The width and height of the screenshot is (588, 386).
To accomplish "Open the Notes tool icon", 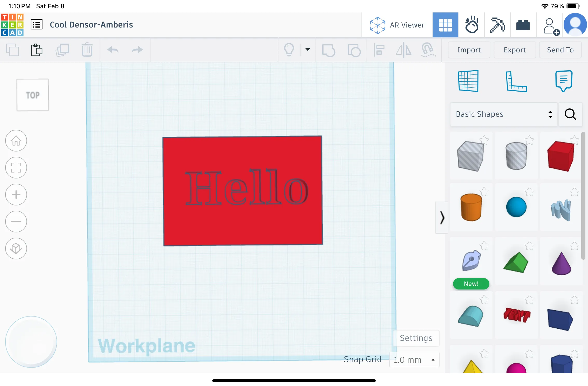I will point(564,81).
